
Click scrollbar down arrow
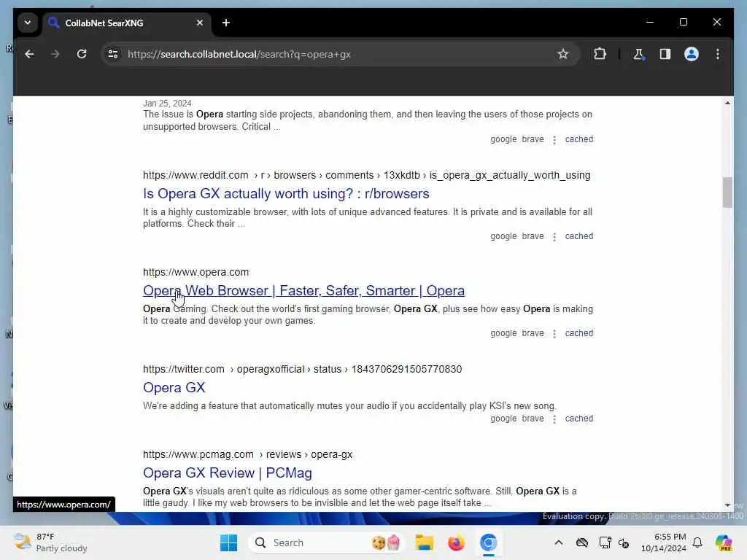tap(727, 505)
